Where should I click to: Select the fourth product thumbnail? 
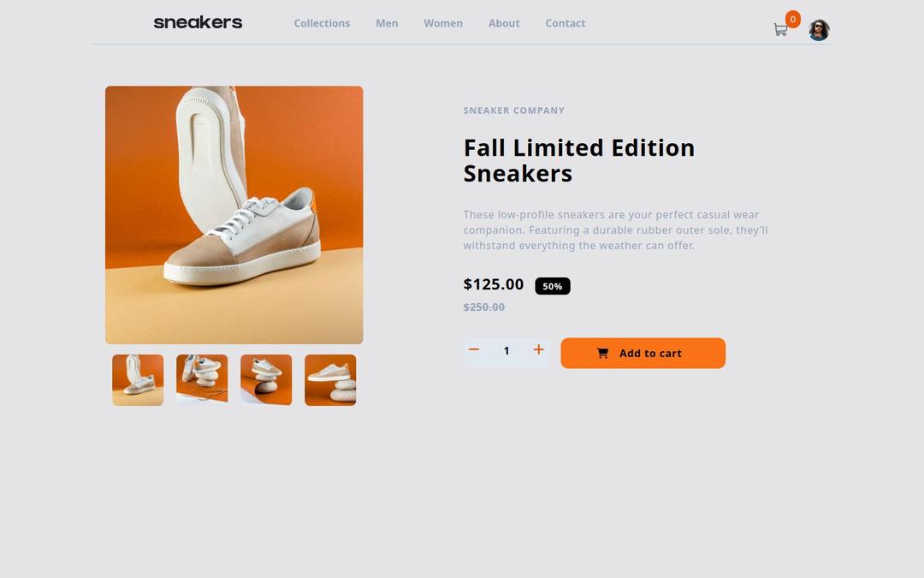330,380
